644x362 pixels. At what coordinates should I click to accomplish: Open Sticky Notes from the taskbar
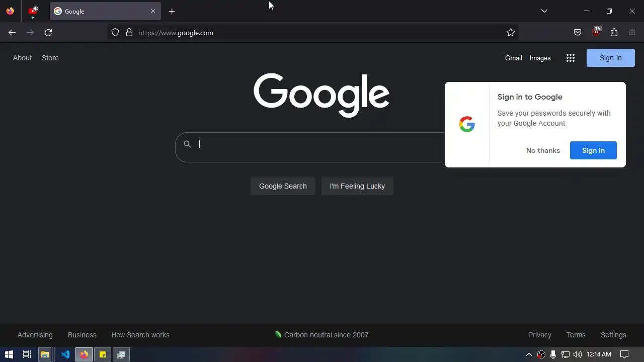(x=103, y=354)
